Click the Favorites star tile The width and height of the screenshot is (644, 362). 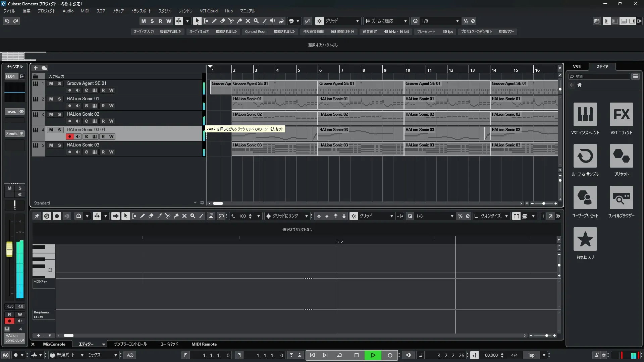click(585, 239)
